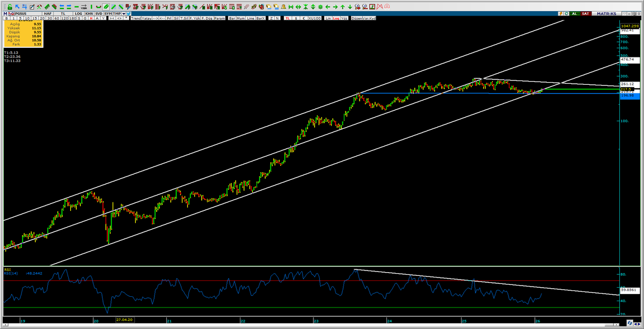Toggle the green padlock lock icon
The image size is (644, 329).
(x=10, y=7)
